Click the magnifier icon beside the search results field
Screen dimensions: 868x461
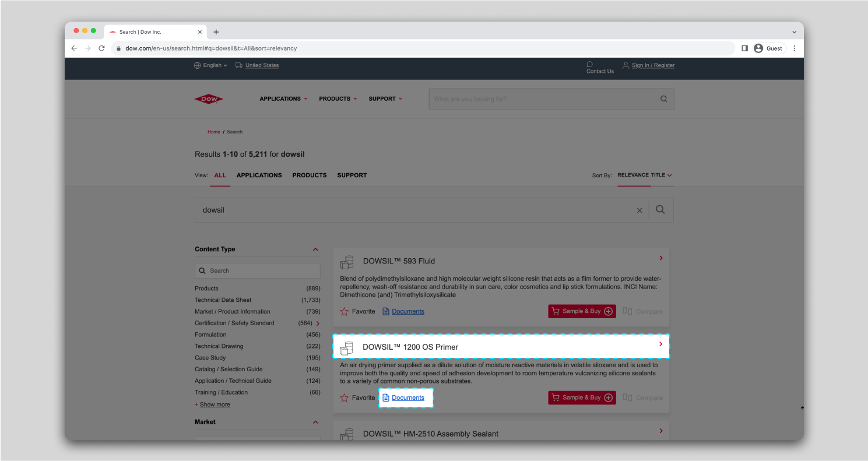coord(660,210)
